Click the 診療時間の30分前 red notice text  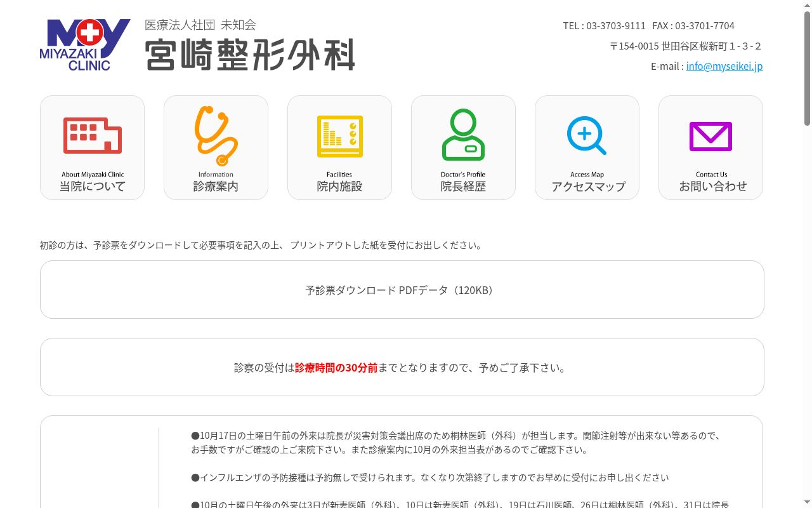(336, 368)
